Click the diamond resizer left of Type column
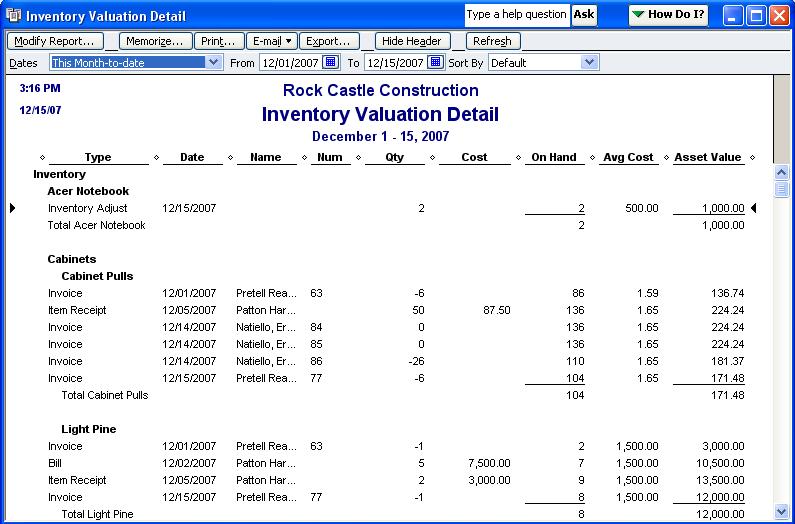This screenshot has height=524, width=795. tap(42, 158)
